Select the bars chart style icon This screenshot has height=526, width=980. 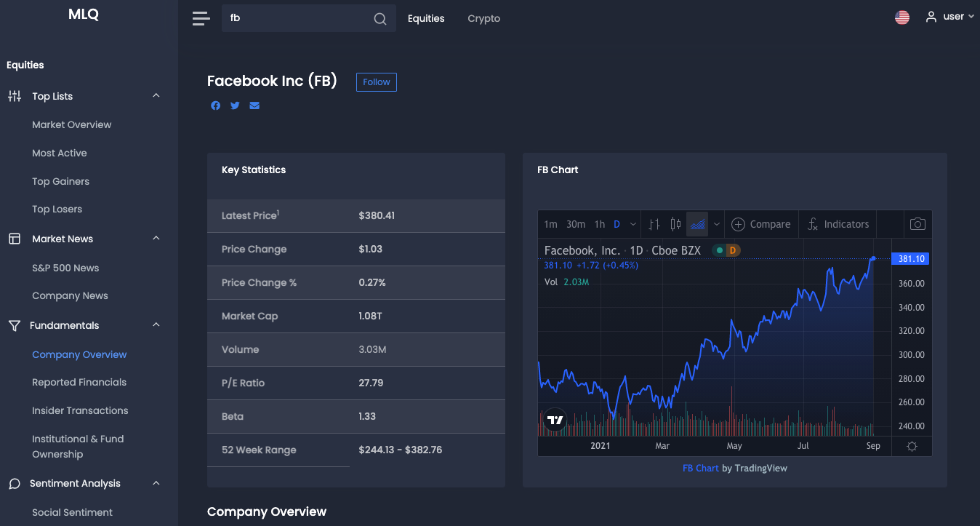click(x=654, y=224)
